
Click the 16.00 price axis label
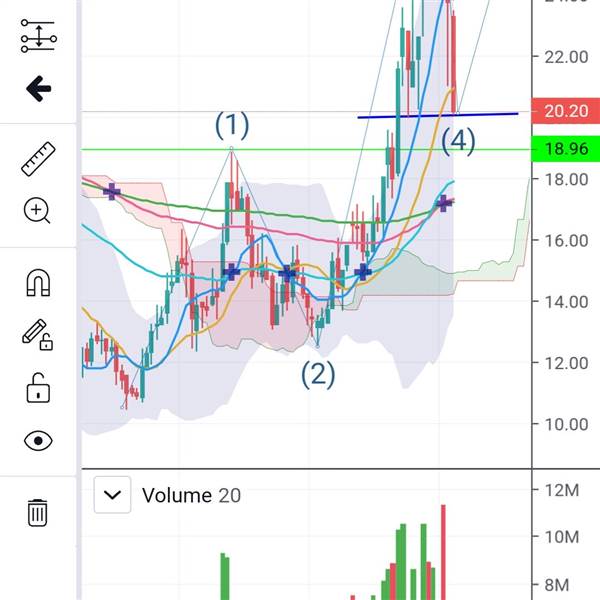[x=566, y=241]
